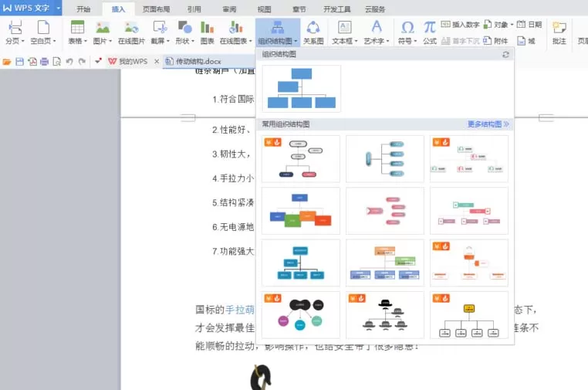
Task: Click insert number (插入数字)
Action: (461, 25)
